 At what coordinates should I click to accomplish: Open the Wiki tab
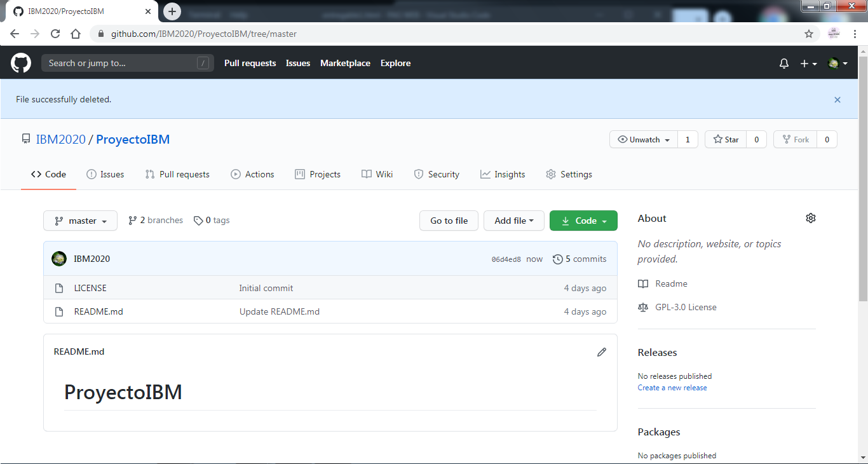[377, 174]
